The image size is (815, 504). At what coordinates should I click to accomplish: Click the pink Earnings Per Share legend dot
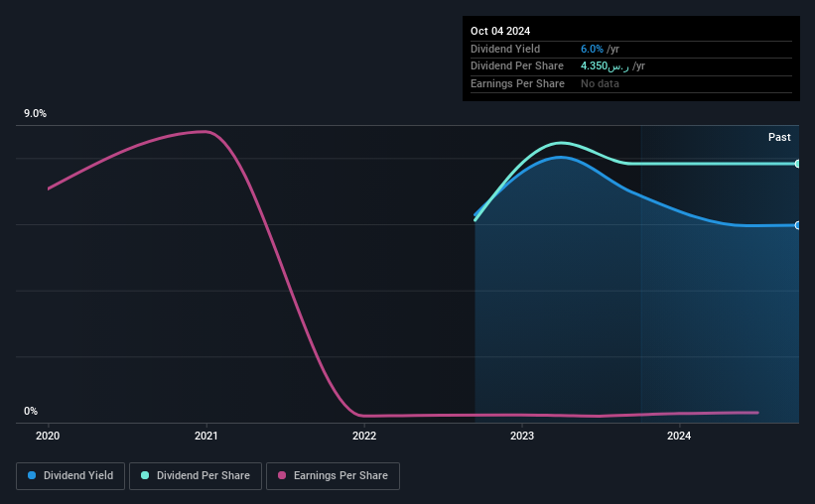point(282,475)
